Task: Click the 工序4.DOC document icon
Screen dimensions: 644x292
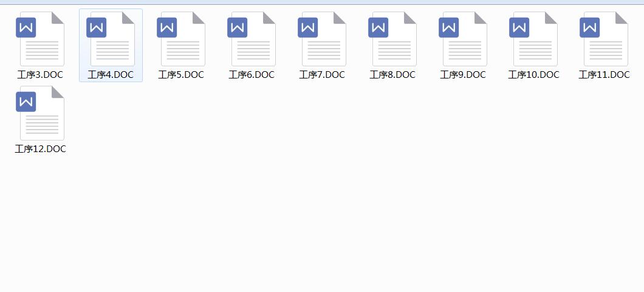Action: 111,39
